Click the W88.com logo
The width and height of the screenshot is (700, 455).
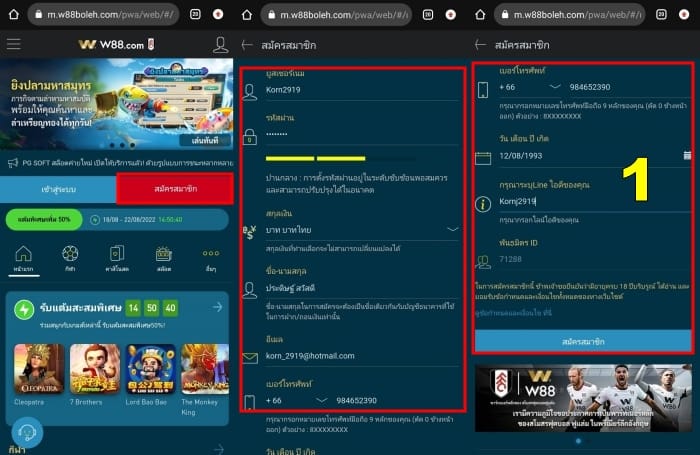[117, 44]
